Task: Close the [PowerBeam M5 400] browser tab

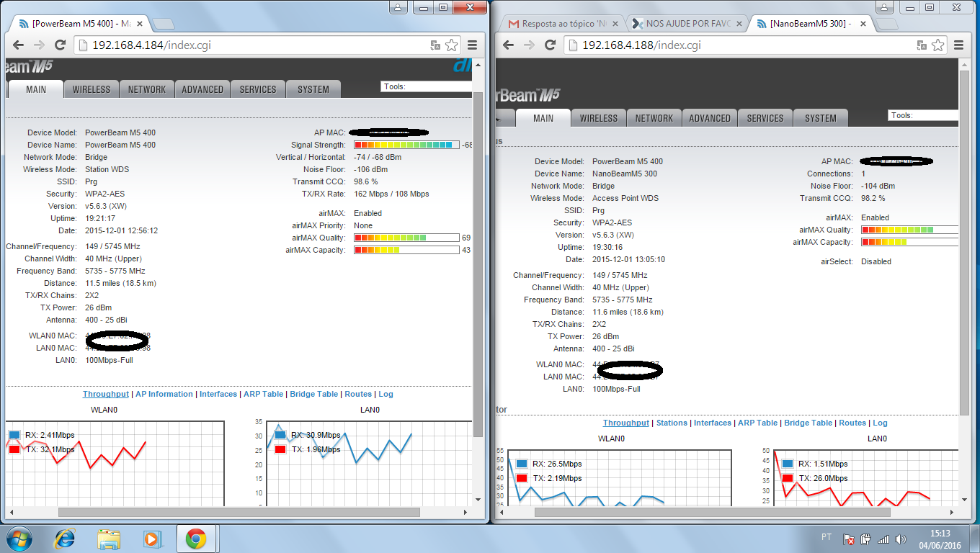Action: pos(141,24)
